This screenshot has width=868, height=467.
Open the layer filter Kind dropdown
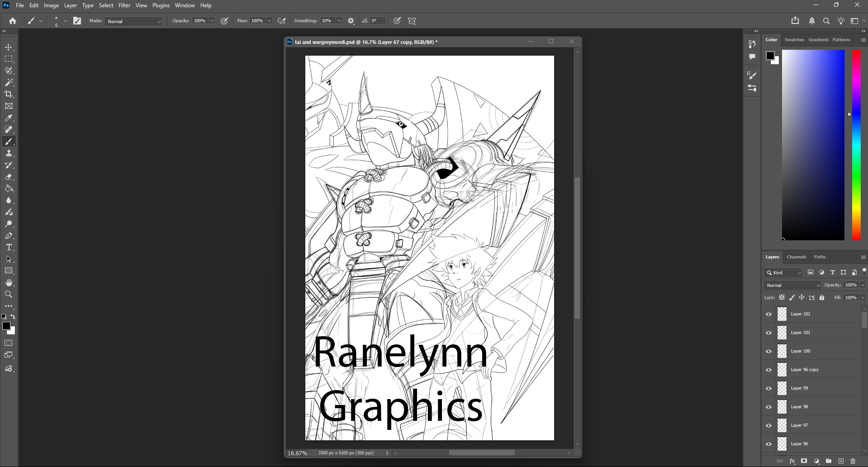pyautogui.click(x=783, y=272)
